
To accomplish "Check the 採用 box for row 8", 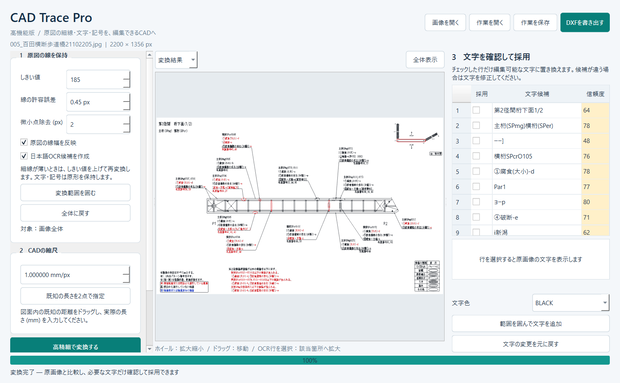I will (476, 217).
